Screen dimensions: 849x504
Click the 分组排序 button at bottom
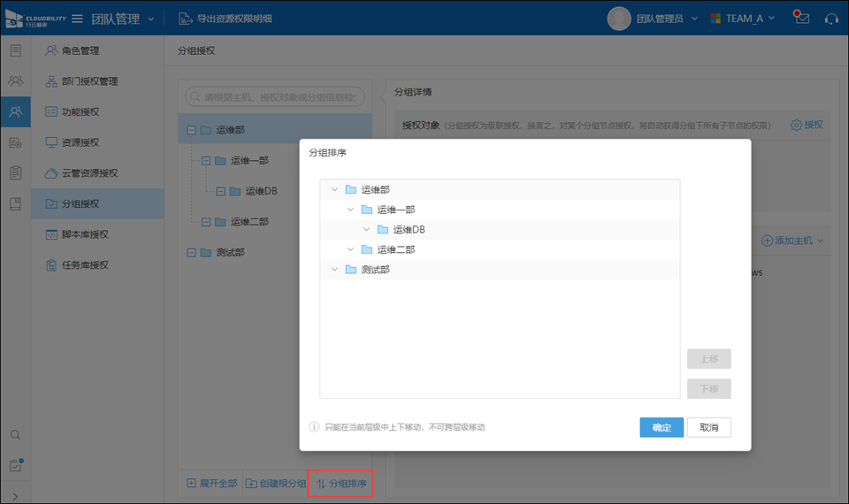coord(340,484)
